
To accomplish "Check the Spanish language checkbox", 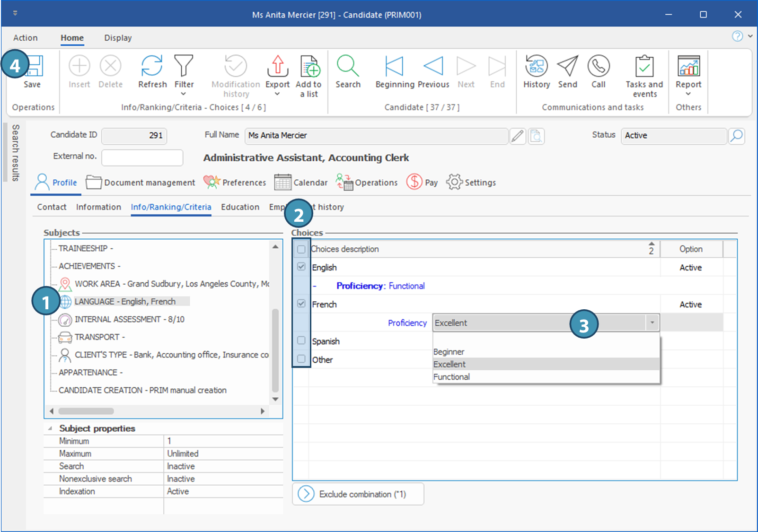I will click(301, 340).
